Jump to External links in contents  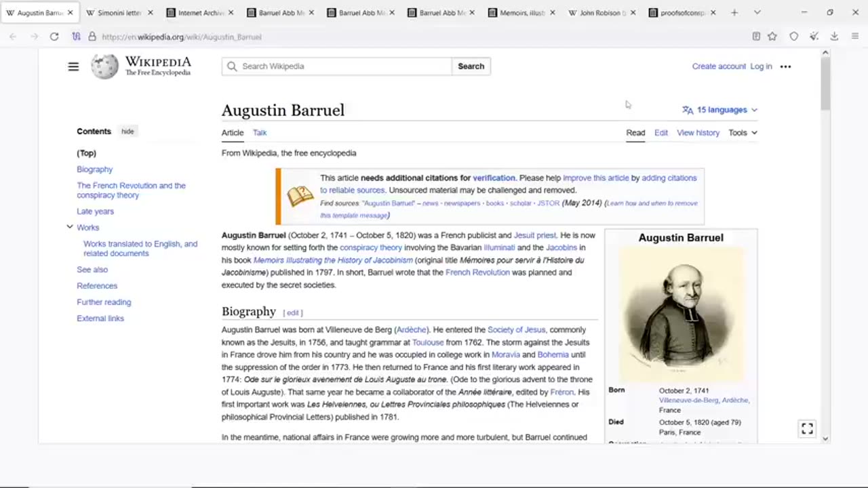pyautogui.click(x=100, y=319)
